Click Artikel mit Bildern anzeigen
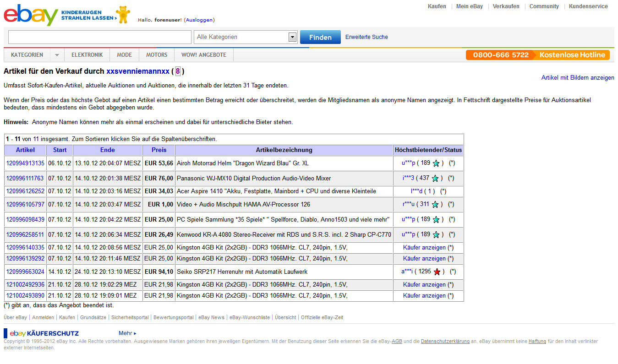This screenshot has width=618, height=364. pyautogui.click(x=578, y=78)
